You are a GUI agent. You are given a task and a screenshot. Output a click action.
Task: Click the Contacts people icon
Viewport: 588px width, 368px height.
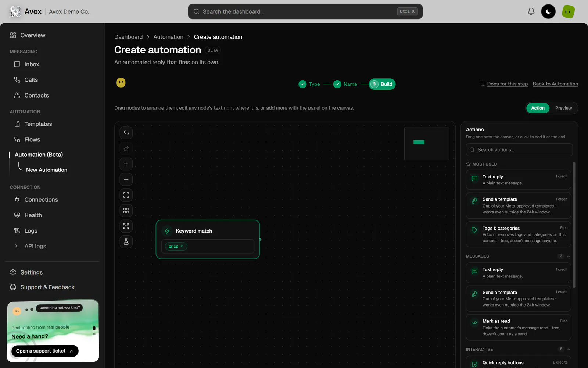pos(17,95)
